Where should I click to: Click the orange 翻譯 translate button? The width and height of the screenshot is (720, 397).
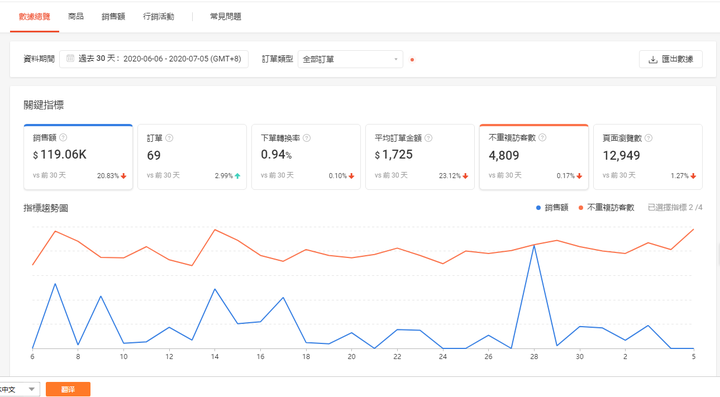point(68,389)
